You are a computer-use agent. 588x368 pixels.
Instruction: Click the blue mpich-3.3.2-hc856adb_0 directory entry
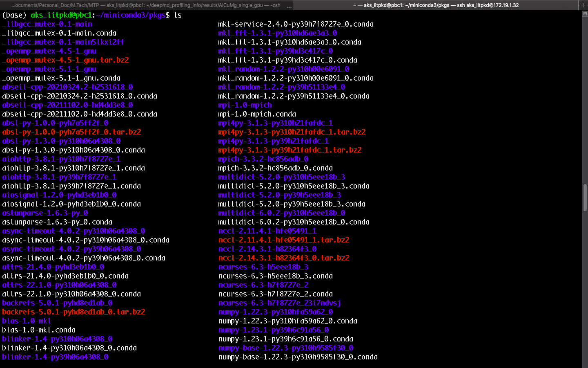pos(263,159)
